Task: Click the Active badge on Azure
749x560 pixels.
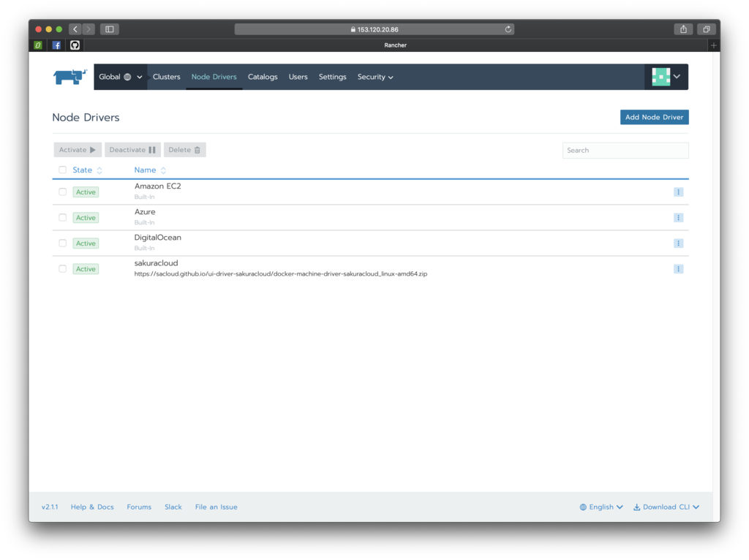Action: point(86,218)
